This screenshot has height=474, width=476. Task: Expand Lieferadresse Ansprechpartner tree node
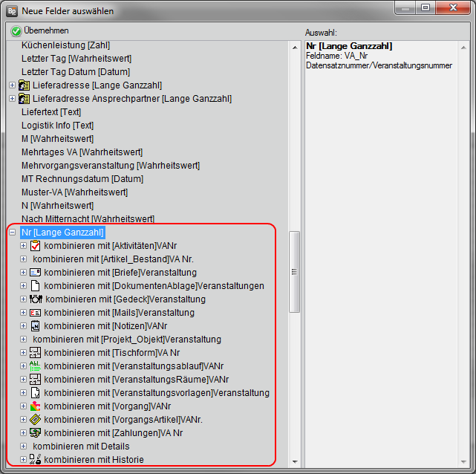[x=12, y=99]
